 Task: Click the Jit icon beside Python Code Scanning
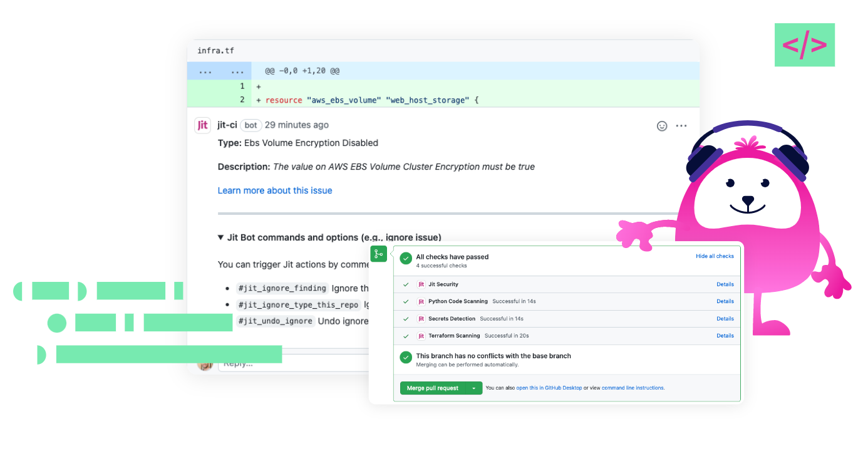421,301
